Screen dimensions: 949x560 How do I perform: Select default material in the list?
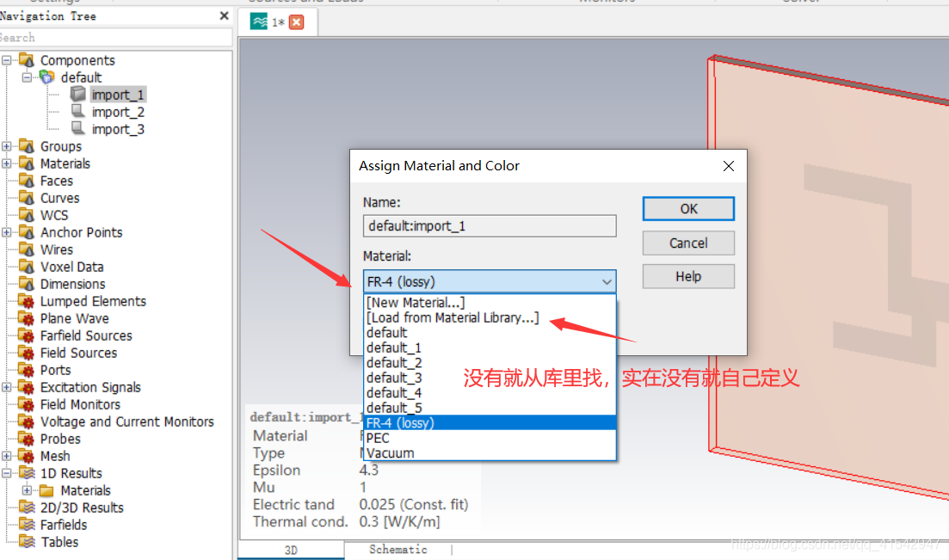[x=490, y=332]
